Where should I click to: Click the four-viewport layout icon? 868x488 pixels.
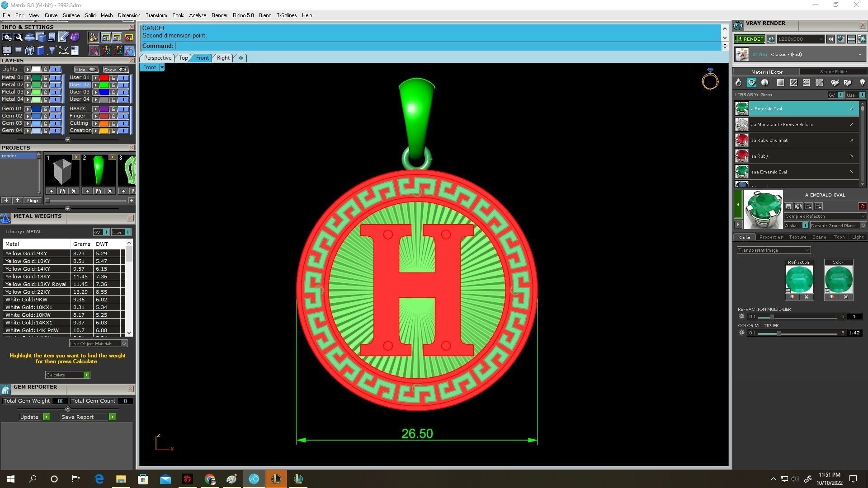pos(7,50)
